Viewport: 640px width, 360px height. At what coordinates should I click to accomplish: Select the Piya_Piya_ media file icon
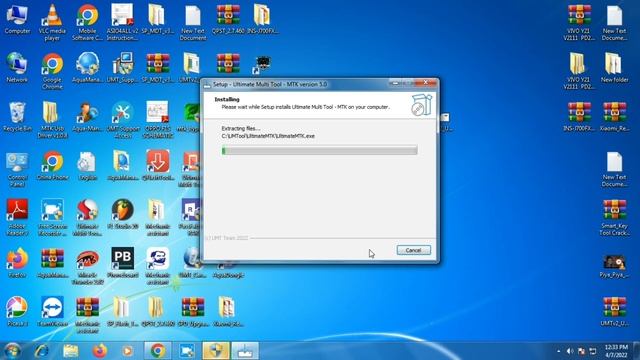pos(614,266)
